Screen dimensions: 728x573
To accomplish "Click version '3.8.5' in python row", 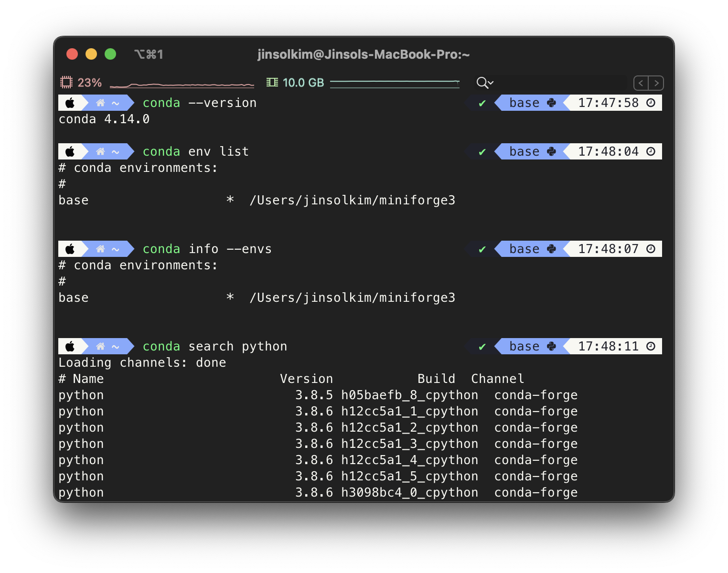I will pyautogui.click(x=314, y=395).
